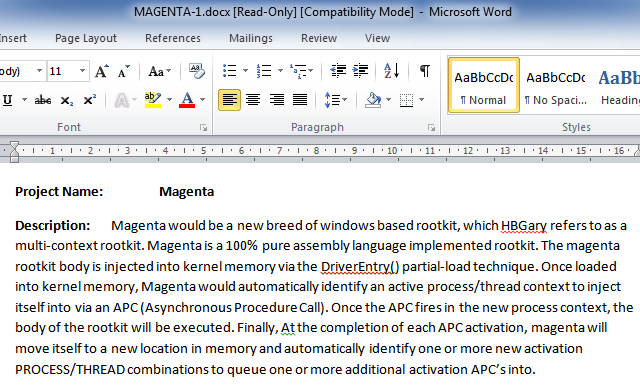Click the font size 11 field

62,71
